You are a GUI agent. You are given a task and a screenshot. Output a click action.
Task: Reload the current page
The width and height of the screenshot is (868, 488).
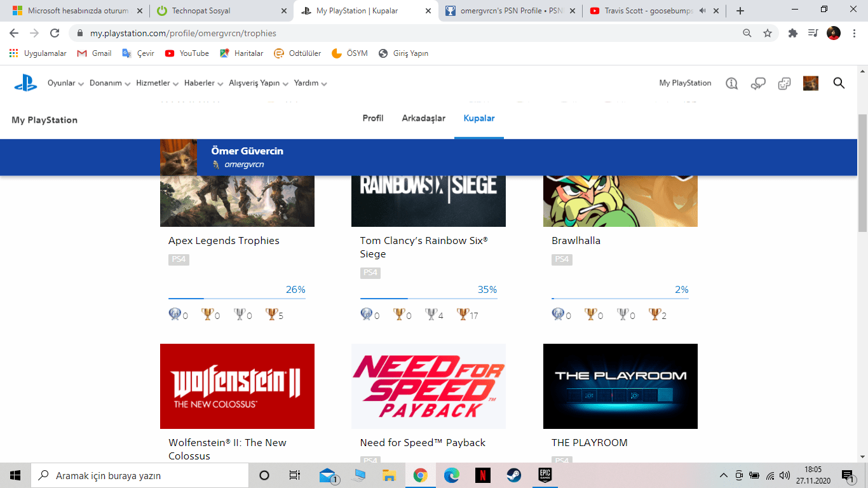(x=55, y=33)
